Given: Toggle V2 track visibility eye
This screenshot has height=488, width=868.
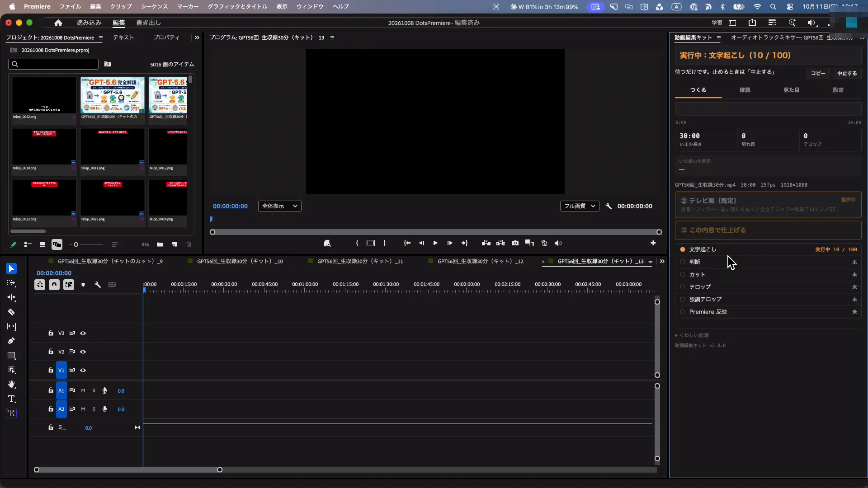Looking at the screenshot, I should pos(83,352).
